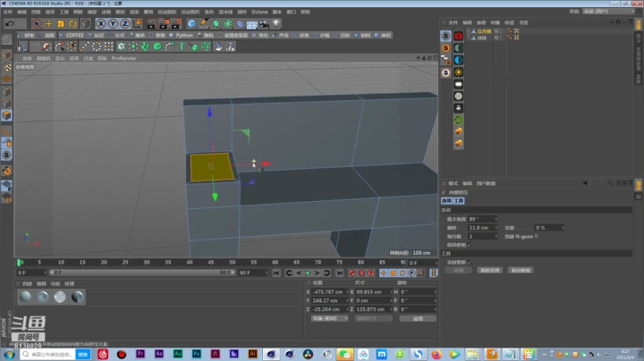Open the green generator objects icon

pyautogui.click(x=216, y=24)
